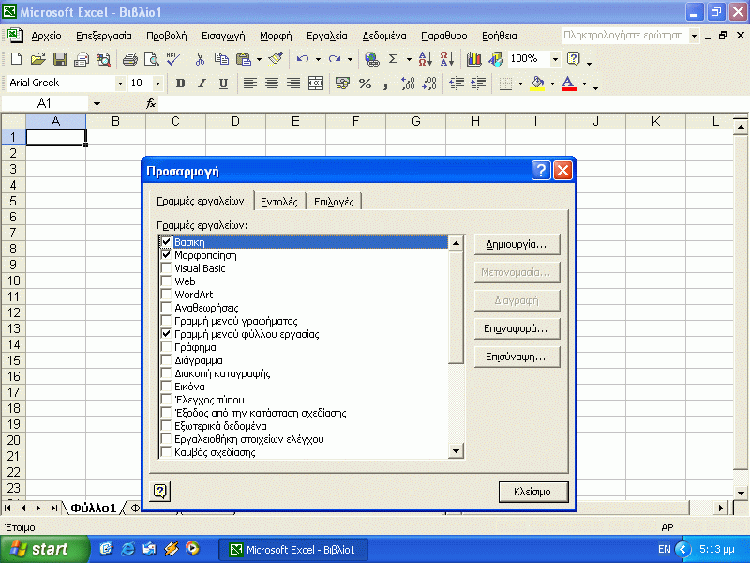The width and height of the screenshot is (750, 563).
Task: Open the Font Color dropdown arrow
Action: pyautogui.click(x=585, y=84)
